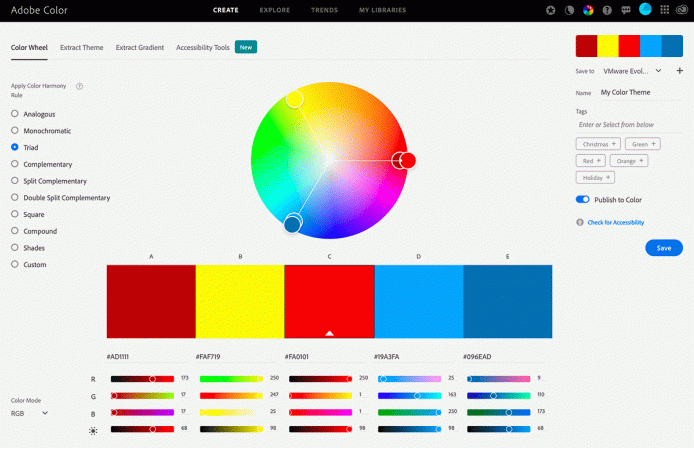This screenshot has width=694, height=453.
Task: Click the red handle on color wheel
Action: point(408,160)
